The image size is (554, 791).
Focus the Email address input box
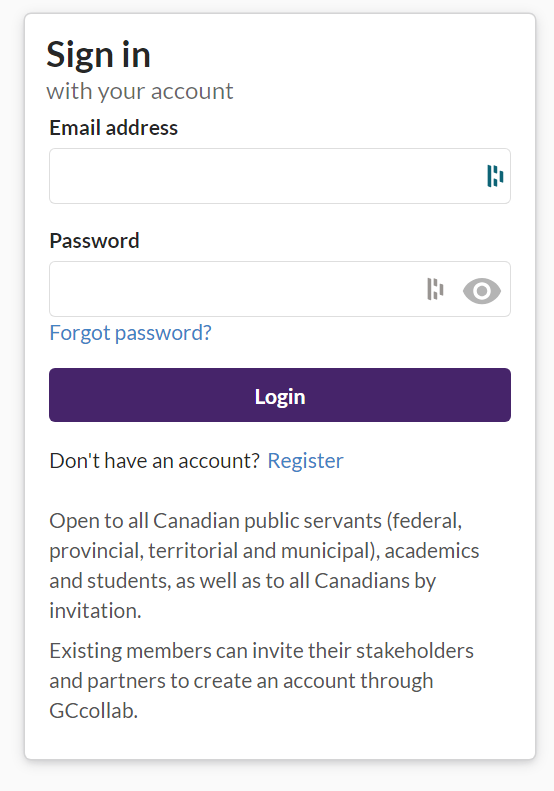coord(280,176)
